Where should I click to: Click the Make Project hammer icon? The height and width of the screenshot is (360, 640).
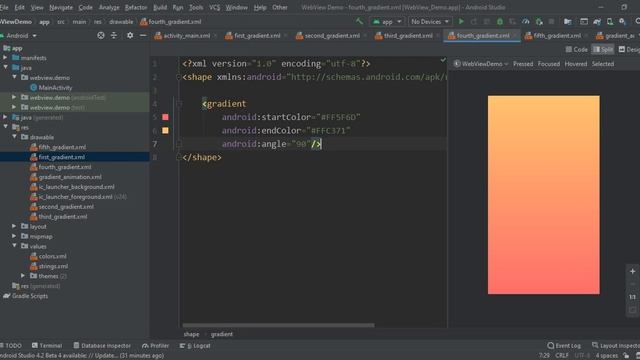click(x=359, y=21)
